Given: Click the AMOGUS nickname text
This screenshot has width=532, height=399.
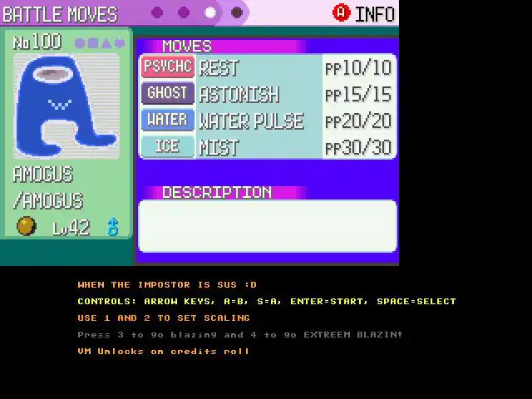Looking at the screenshot, I should (x=43, y=175).
